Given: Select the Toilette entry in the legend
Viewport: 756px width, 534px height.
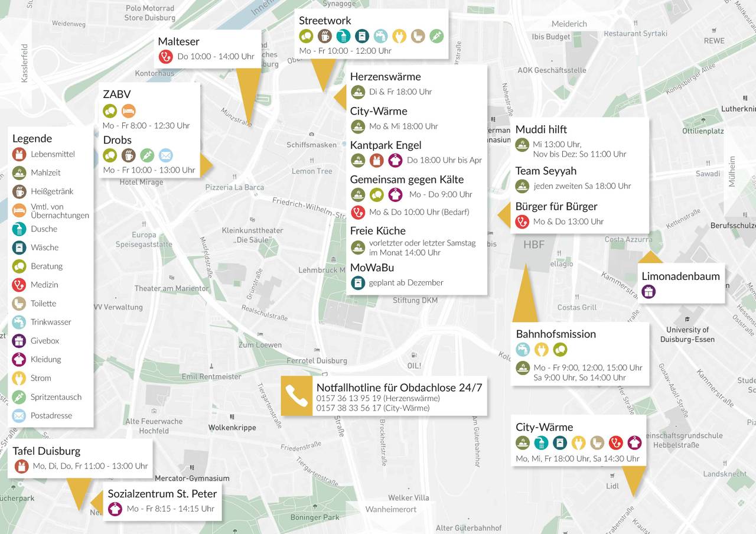Looking at the screenshot, I should pos(43,304).
